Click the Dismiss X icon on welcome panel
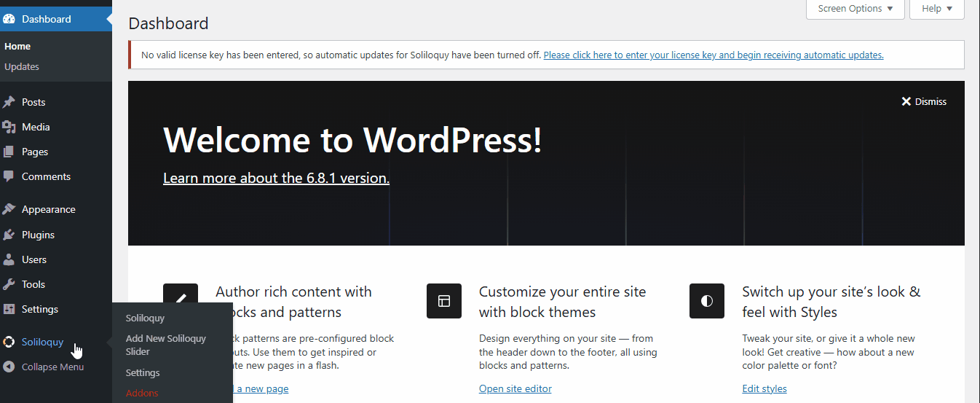The width and height of the screenshot is (980, 403). (906, 101)
